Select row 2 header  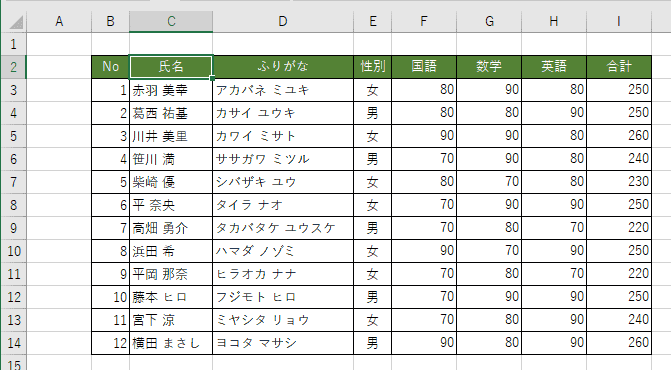pyautogui.click(x=13, y=67)
